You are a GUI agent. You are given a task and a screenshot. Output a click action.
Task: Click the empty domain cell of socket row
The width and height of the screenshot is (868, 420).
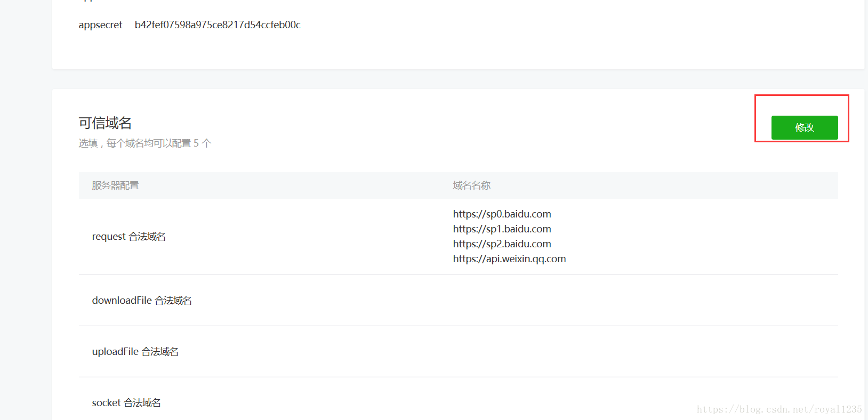click(x=639, y=400)
